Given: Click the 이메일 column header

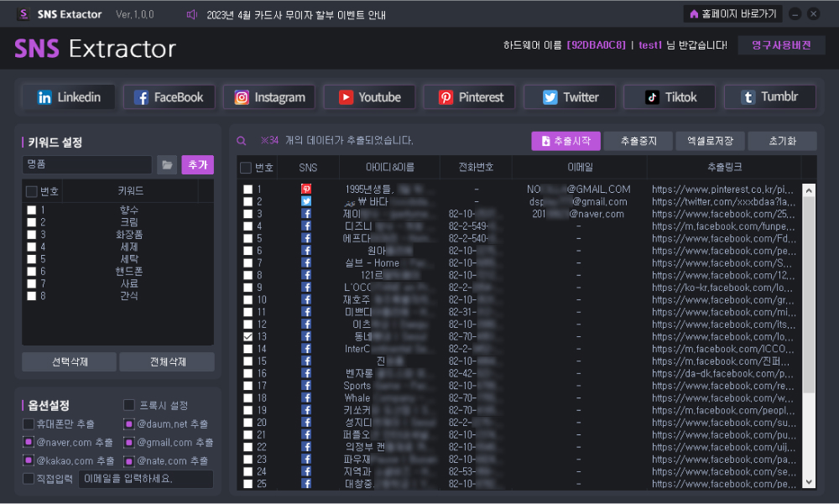Looking at the screenshot, I should pyautogui.click(x=580, y=168).
